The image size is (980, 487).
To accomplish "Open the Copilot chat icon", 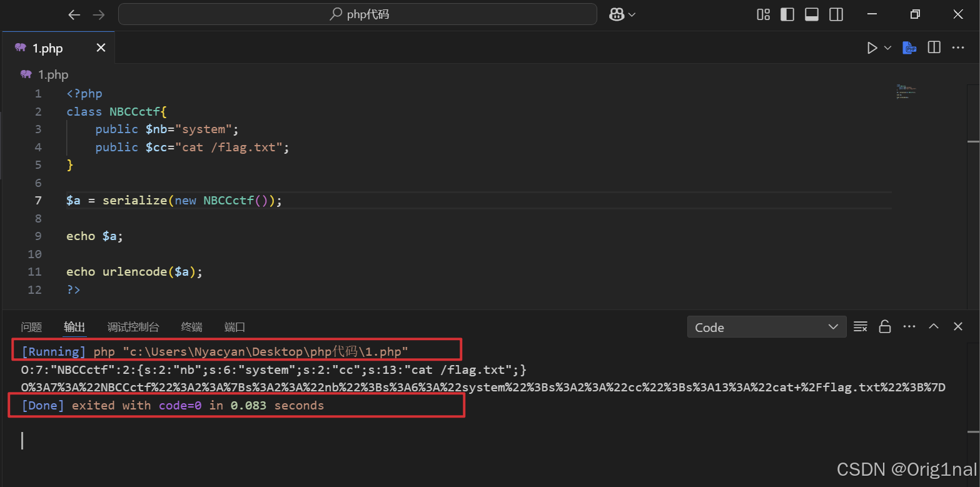I will click(x=617, y=14).
